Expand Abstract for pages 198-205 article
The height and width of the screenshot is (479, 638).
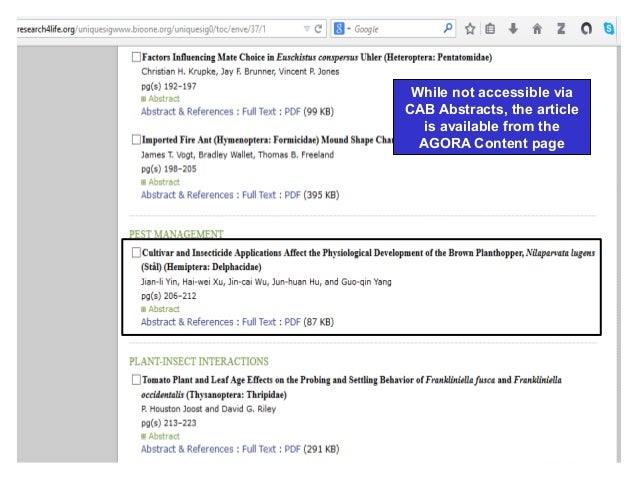tap(160, 182)
